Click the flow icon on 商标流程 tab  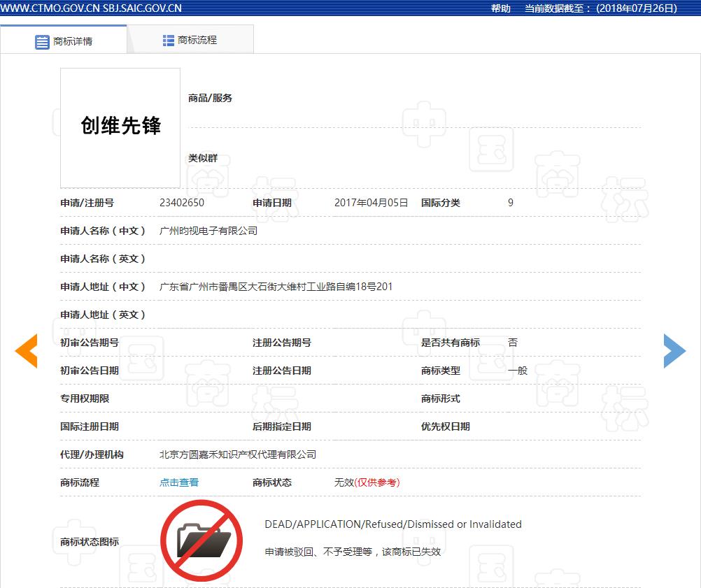pyautogui.click(x=168, y=41)
